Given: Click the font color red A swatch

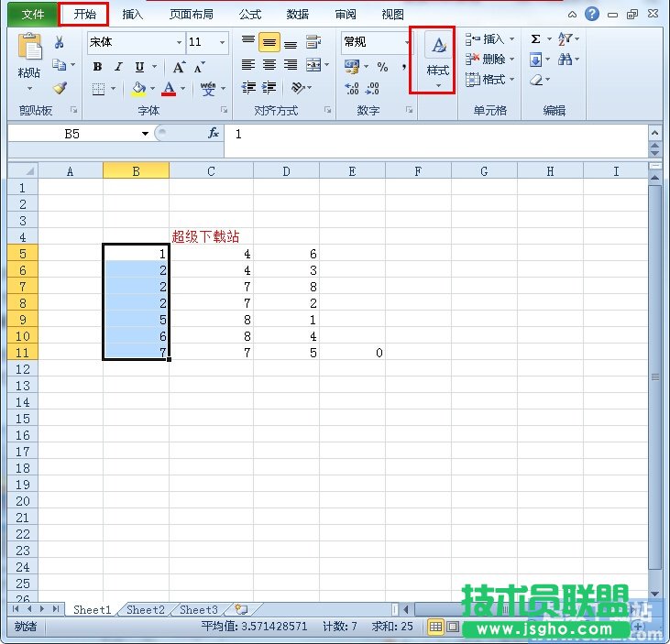Looking at the screenshot, I should tap(169, 89).
